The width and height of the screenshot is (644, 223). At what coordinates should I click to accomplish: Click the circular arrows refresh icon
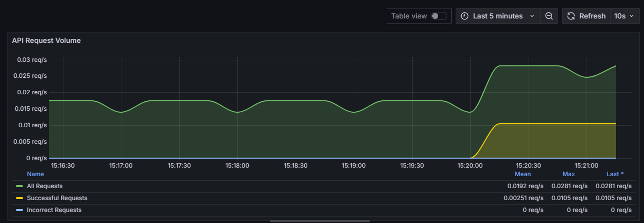(x=571, y=16)
